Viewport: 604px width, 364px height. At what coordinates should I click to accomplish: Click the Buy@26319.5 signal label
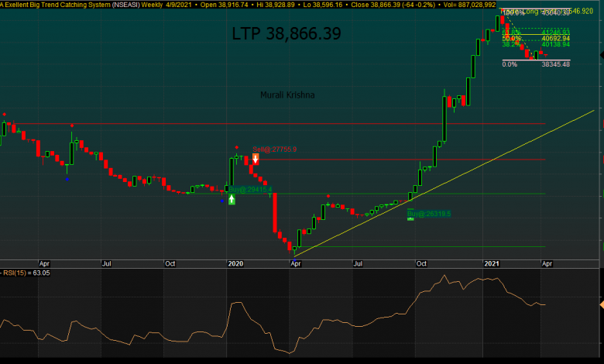429,214
